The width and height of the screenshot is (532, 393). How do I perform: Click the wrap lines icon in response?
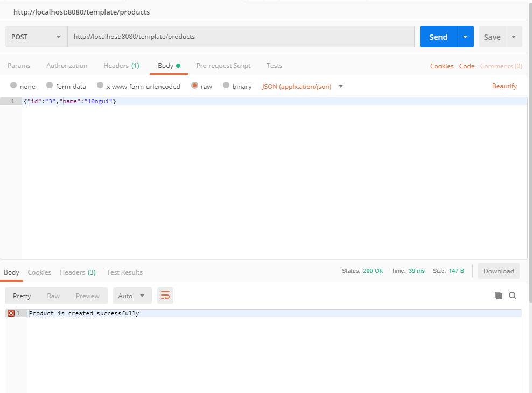pos(165,296)
